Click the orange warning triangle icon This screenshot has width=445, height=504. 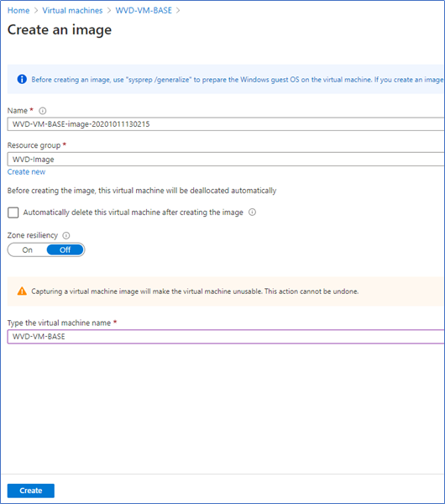click(22, 291)
